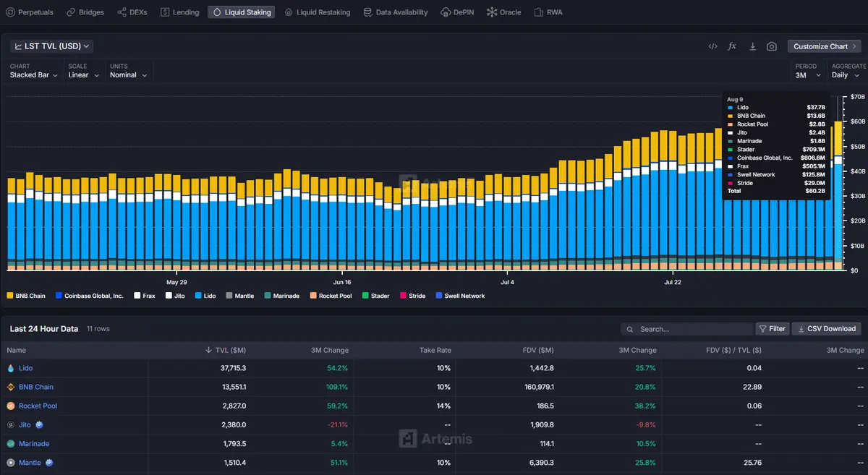The width and height of the screenshot is (868, 475).
Task: Click the BNB Chain logo icon in table
Action: pos(10,387)
